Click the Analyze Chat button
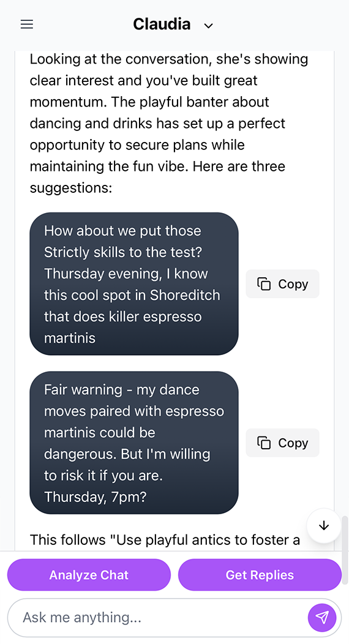The image size is (349, 644). coord(89,575)
